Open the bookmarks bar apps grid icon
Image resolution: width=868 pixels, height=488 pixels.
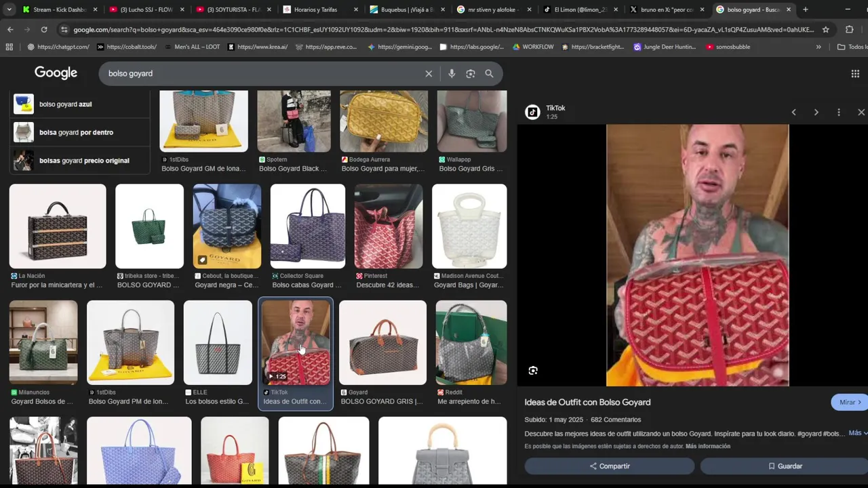coord(9,47)
